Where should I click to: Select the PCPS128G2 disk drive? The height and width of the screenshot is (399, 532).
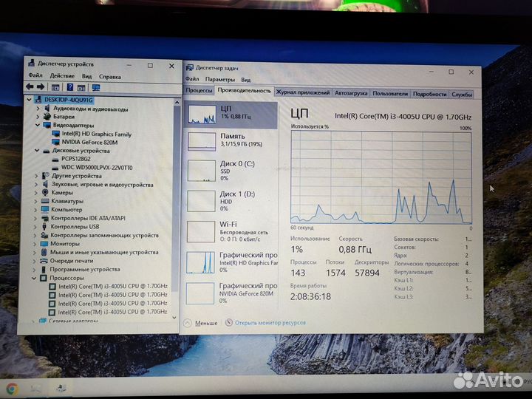(75, 159)
